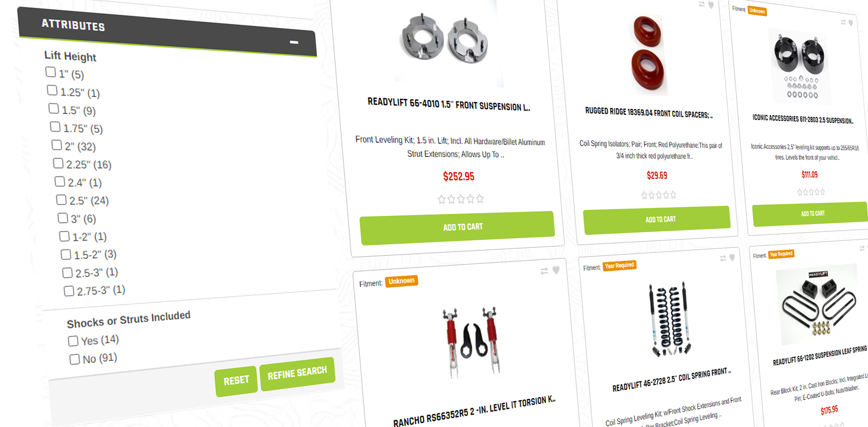868x427 pixels.
Task: Rate ReadyLift 66-4010 with fifth star
Action: point(480,199)
